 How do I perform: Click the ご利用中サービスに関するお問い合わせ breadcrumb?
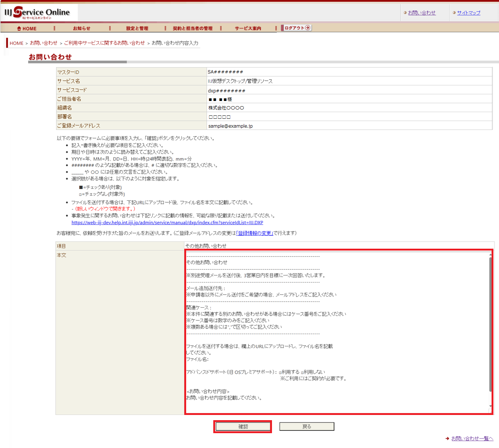tap(104, 43)
